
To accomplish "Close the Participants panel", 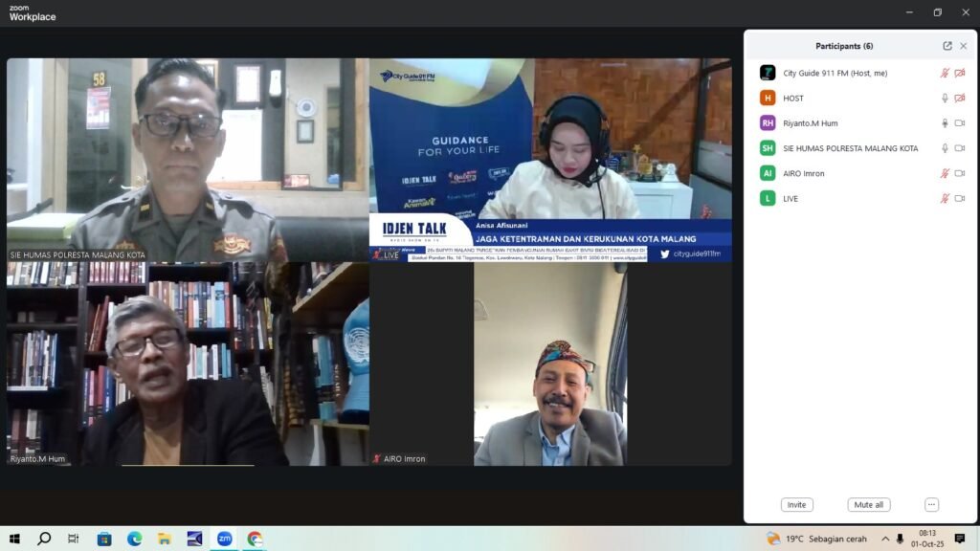I will 964,46.
